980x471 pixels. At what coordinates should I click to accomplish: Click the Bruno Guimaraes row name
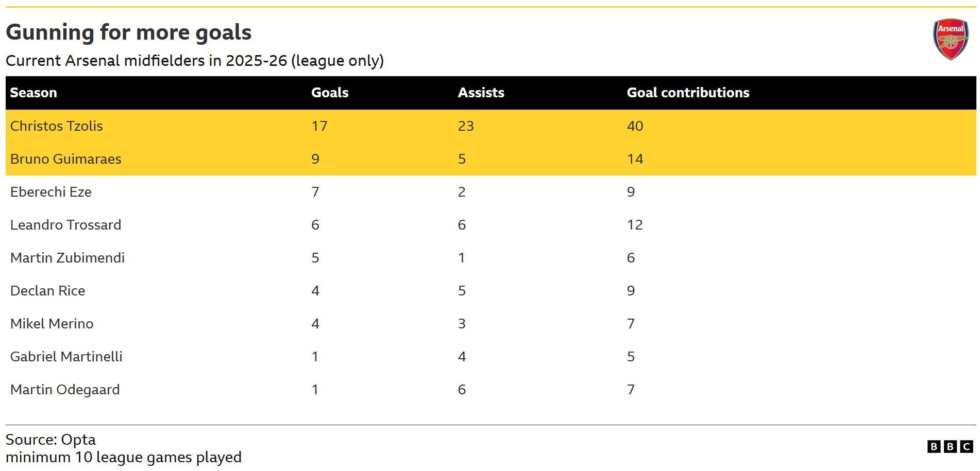pyautogui.click(x=66, y=159)
